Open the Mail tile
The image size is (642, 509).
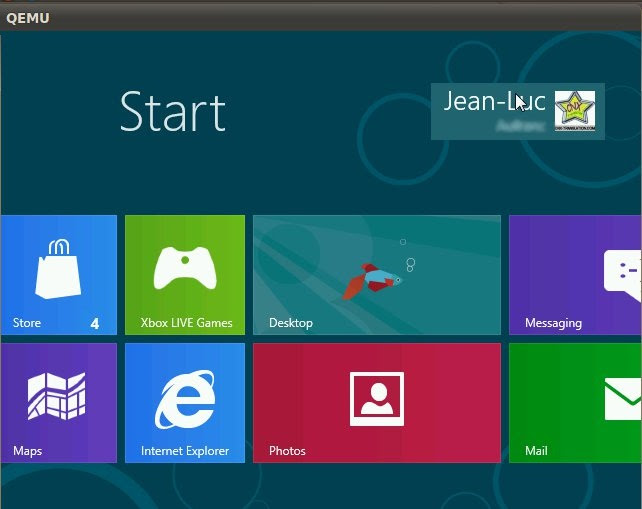coord(575,403)
